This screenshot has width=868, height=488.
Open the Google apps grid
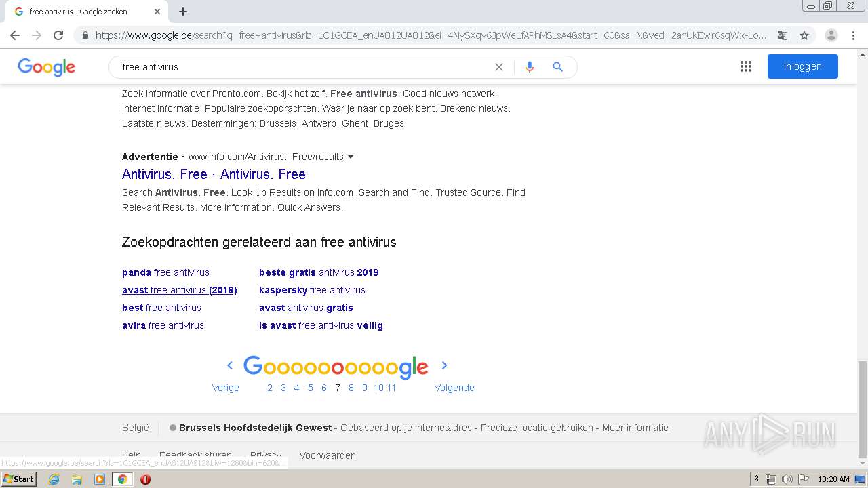pos(746,66)
